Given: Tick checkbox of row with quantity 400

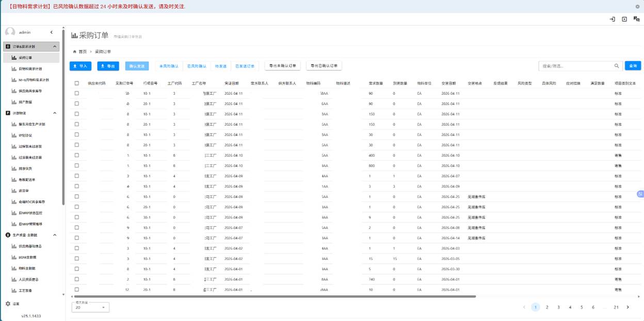Looking at the screenshot, I should (77, 155).
